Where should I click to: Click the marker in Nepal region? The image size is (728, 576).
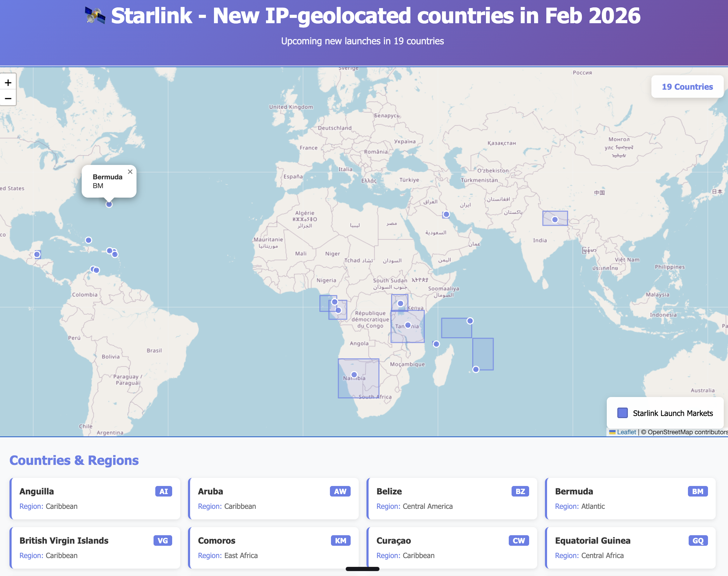(555, 219)
